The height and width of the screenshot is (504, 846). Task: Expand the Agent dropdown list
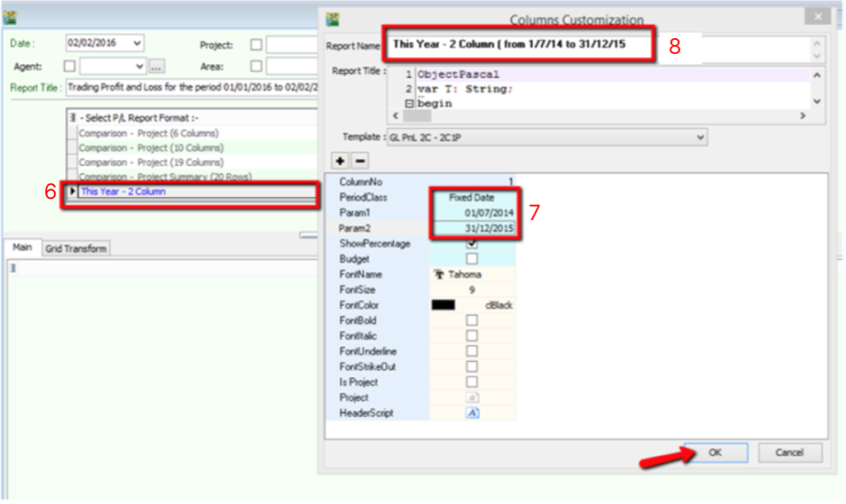click(140, 67)
